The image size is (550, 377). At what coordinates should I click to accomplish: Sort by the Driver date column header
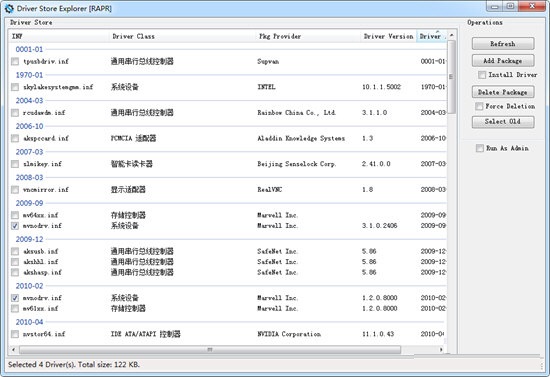pos(432,36)
